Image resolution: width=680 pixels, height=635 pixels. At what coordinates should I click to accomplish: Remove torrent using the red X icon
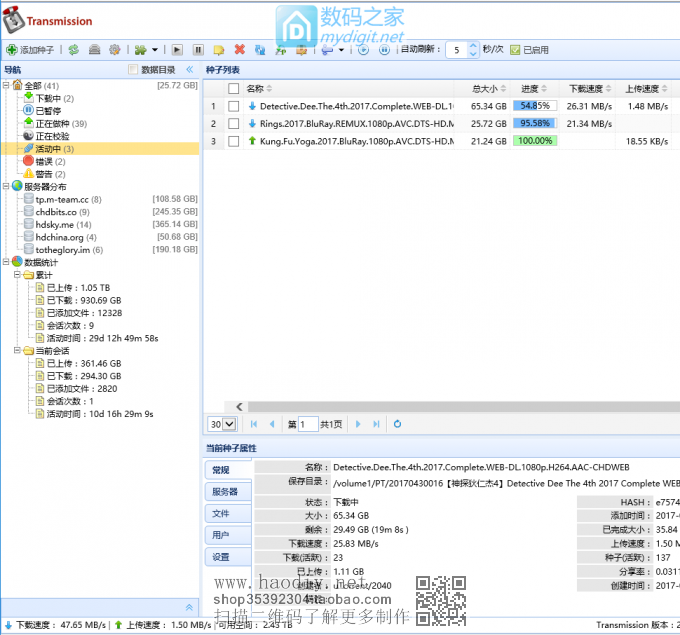(x=239, y=49)
